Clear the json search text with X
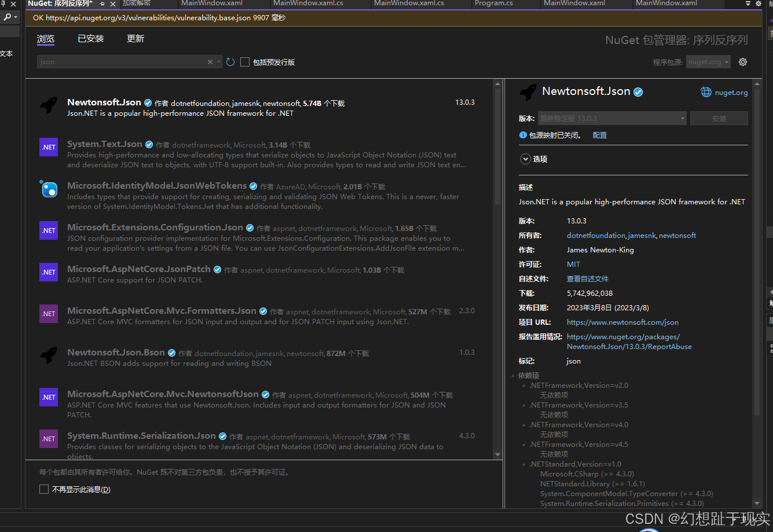This screenshot has width=773, height=532. tap(210, 62)
